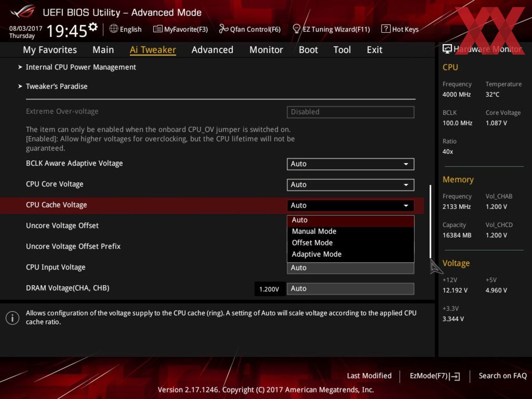Open the Boot tab
The height and width of the screenshot is (399, 532).
(x=308, y=50)
